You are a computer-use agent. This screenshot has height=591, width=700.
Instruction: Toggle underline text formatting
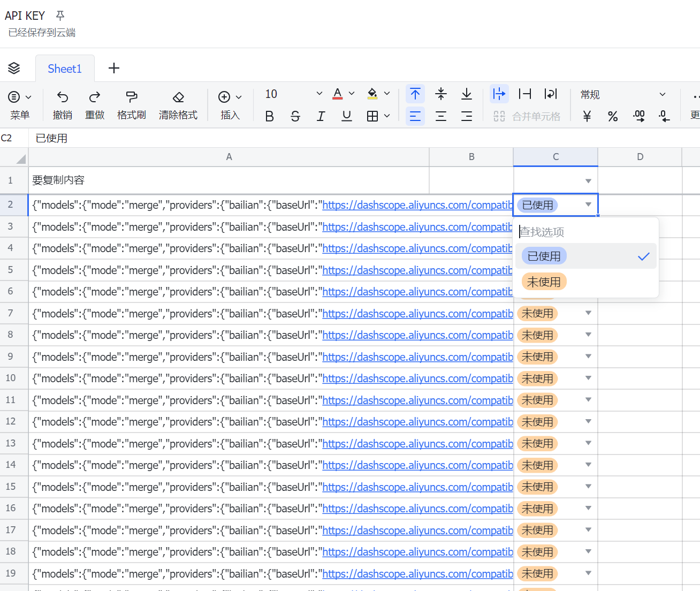coord(347,116)
